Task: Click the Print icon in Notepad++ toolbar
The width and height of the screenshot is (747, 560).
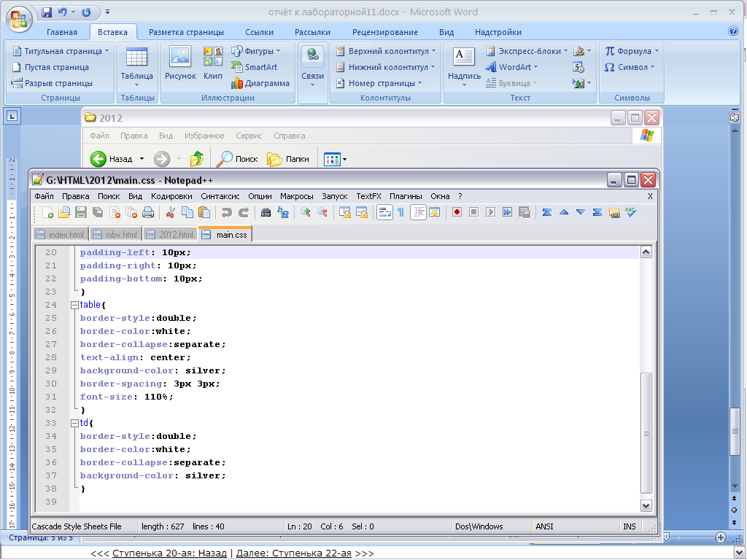Action: [148, 212]
